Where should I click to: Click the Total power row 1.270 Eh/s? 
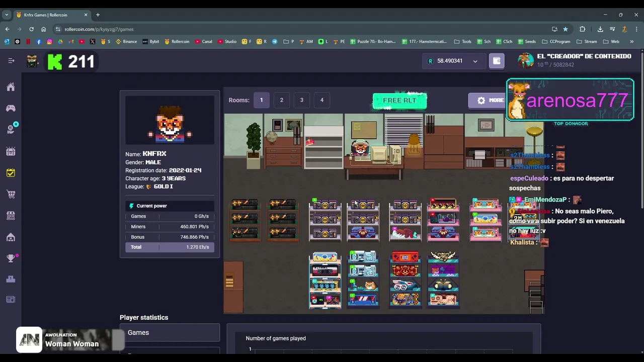coord(170,247)
